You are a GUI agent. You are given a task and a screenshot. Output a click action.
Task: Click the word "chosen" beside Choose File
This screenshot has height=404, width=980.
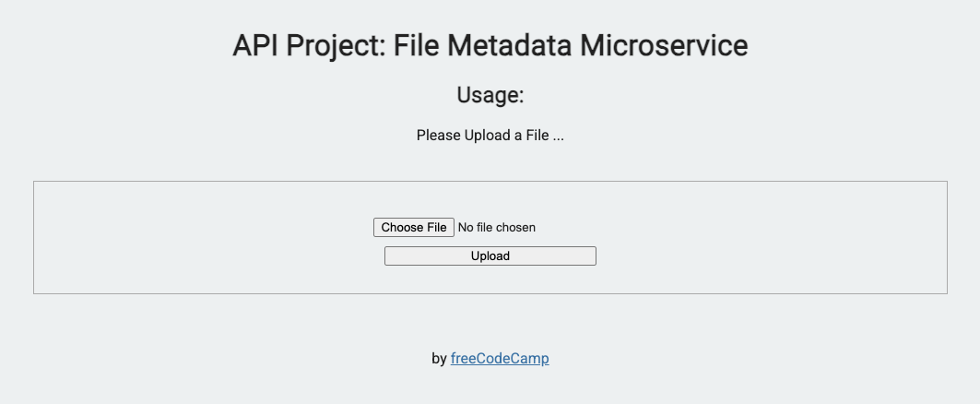point(515,228)
